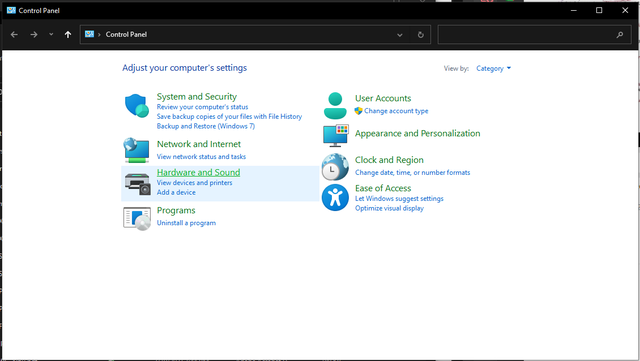Click the Control Panel title bar icon
640x361 pixels.
11,10
